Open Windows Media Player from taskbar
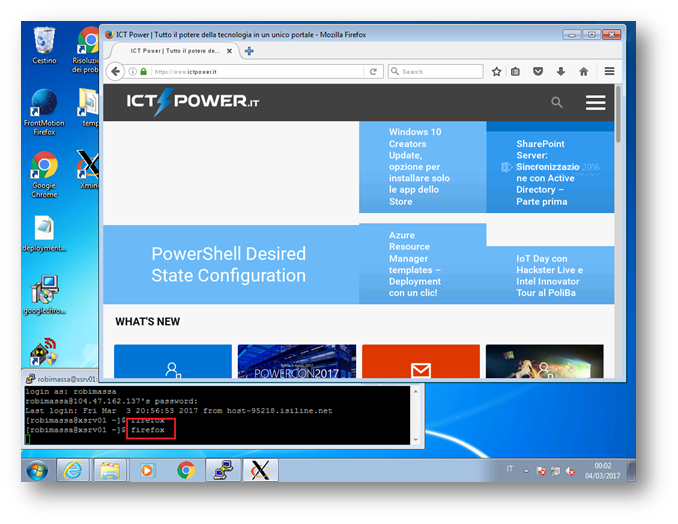This screenshot has width=678, height=524. 147,470
